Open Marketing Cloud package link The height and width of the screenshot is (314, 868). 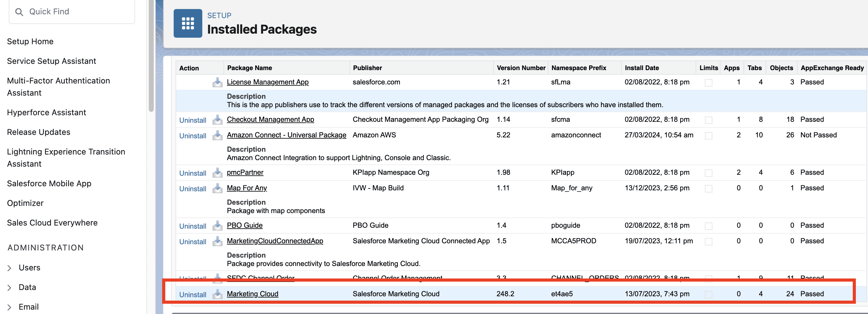(252, 294)
